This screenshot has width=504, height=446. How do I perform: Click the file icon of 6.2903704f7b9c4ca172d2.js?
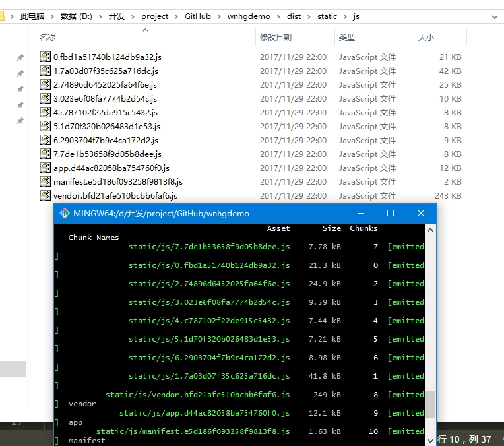click(46, 140)
